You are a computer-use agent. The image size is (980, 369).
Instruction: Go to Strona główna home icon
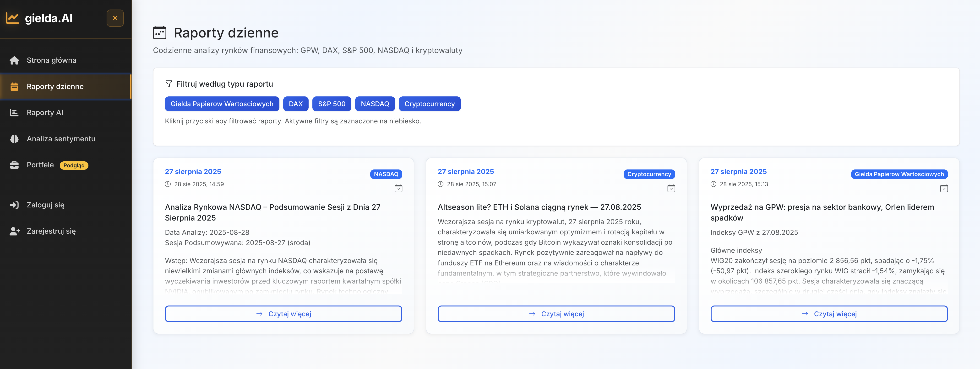pos(14,60)
